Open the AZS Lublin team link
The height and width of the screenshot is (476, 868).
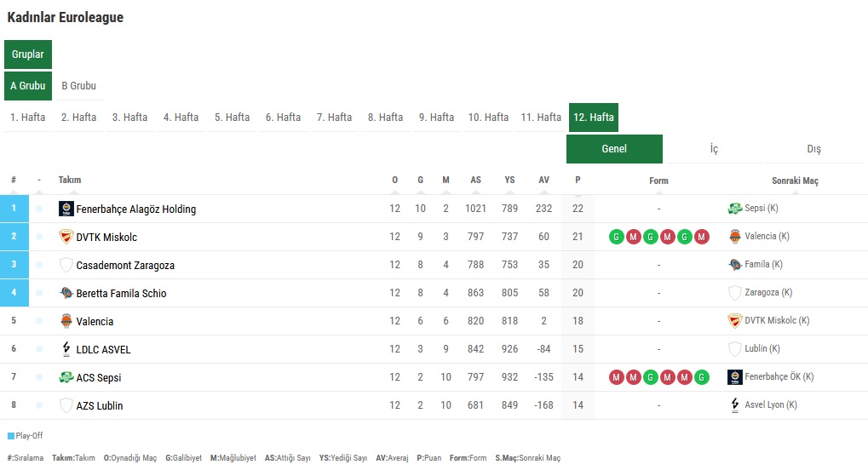click(100, 405)
